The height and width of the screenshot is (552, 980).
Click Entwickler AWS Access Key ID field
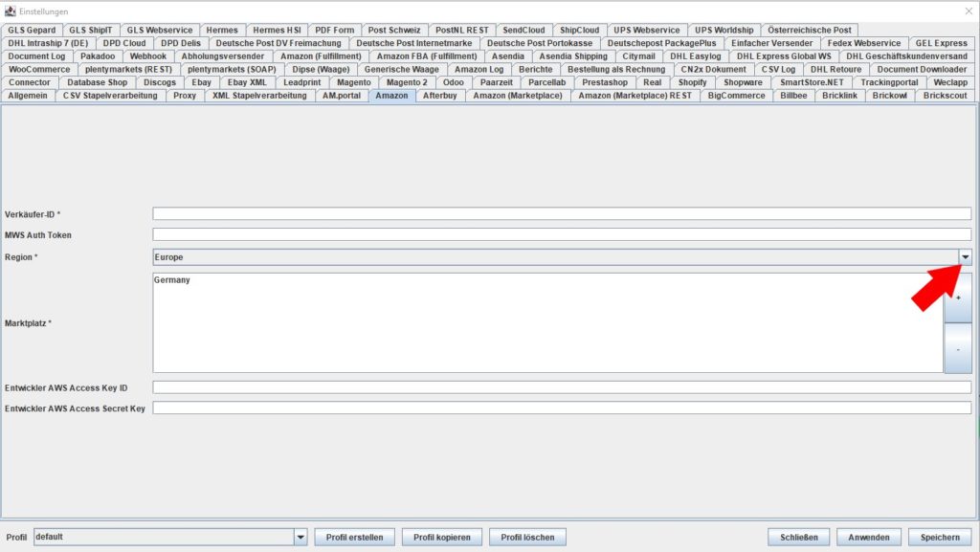coord(562,387)
